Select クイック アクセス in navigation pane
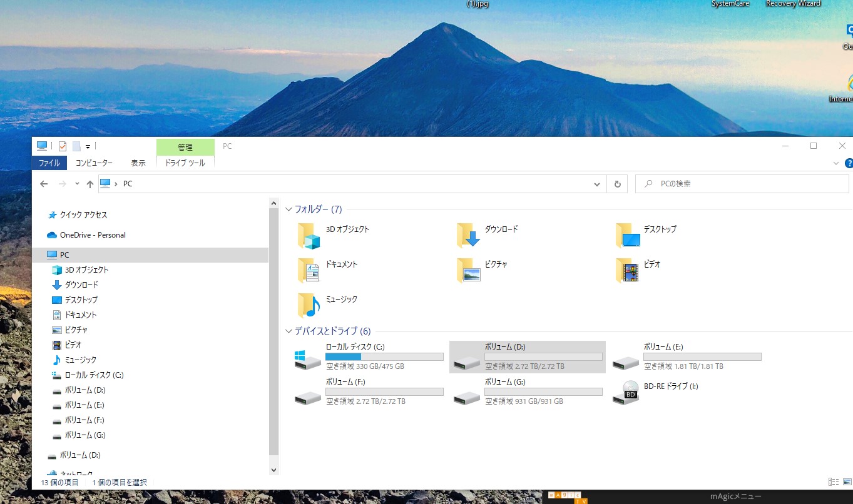853x504 pixels. (x=83, y=215)
